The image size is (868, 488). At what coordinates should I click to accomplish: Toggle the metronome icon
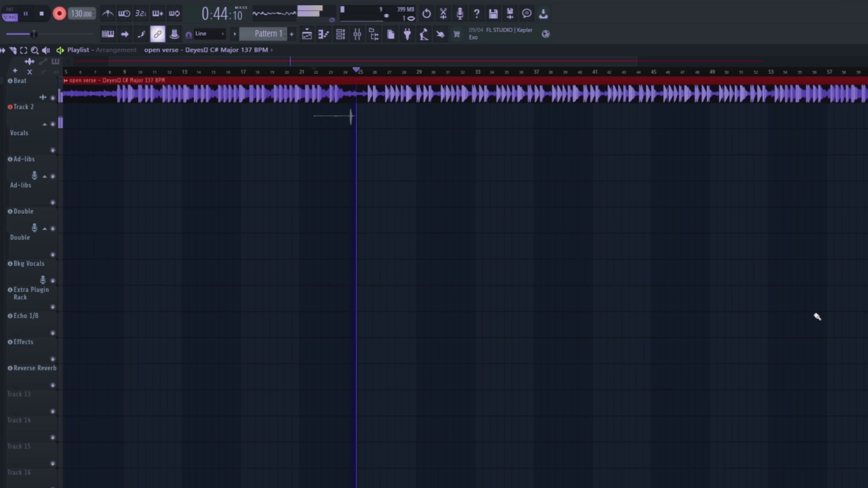[x=108, y=14]
